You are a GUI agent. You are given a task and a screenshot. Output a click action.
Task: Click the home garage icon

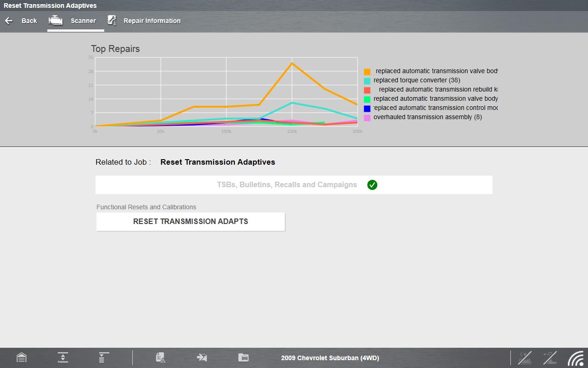click(x=22, y=357)
